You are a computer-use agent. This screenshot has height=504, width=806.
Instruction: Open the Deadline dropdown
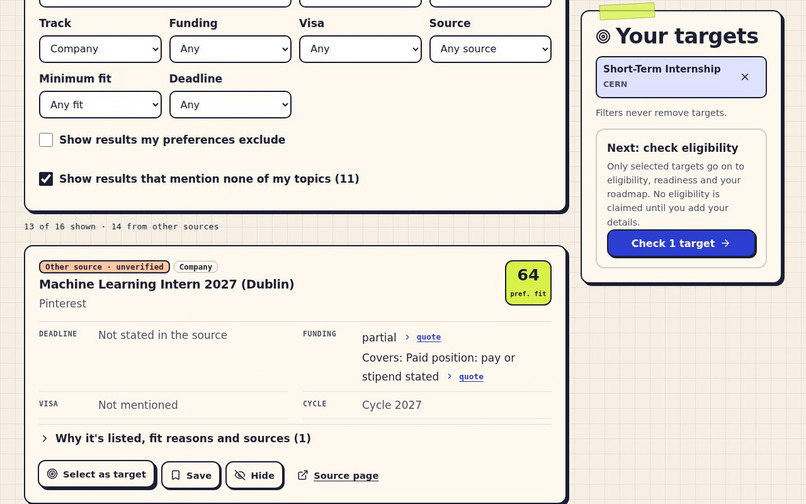click(230, 105)
